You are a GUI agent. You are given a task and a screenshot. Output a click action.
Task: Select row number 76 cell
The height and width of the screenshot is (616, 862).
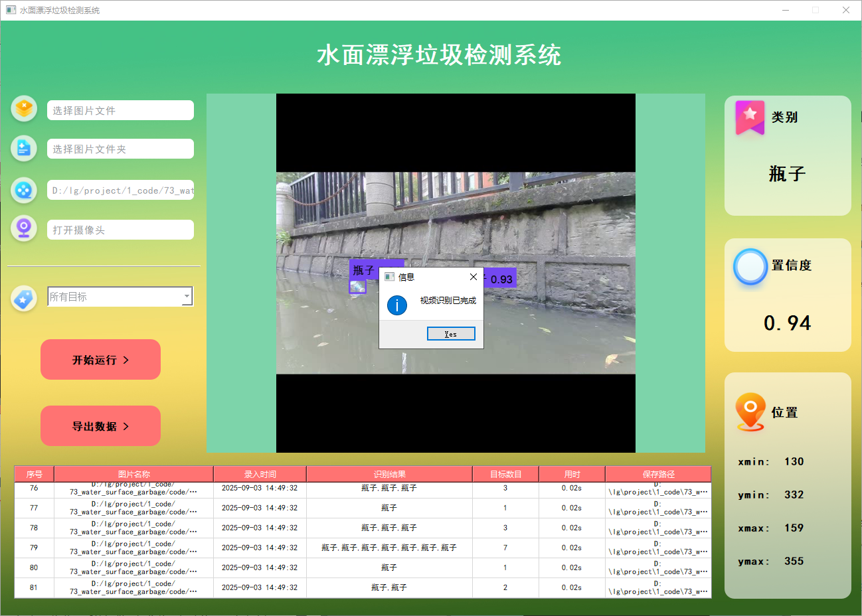[x=34, y=489]
